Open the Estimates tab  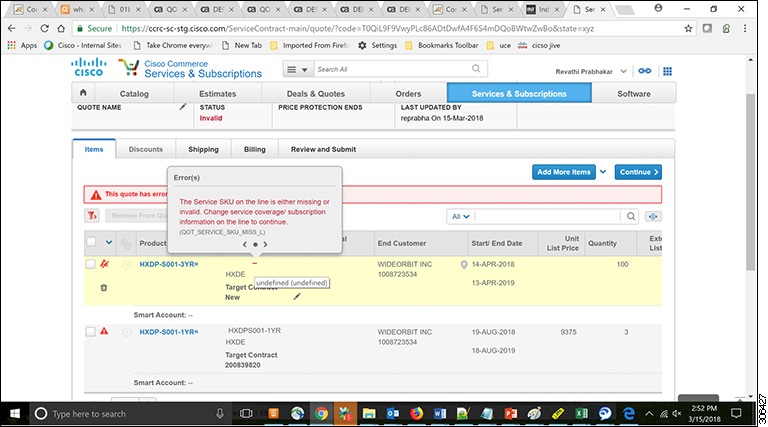point(217,94)
